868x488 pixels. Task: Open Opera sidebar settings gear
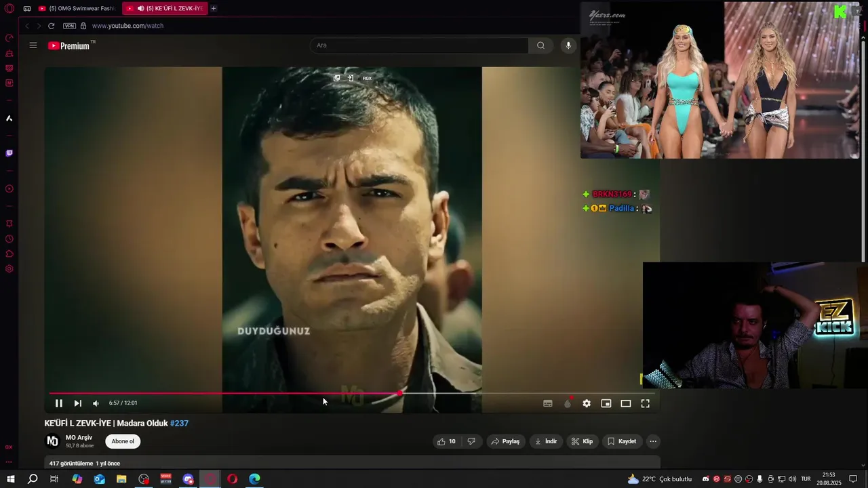pyautogui.click(x=9, y=268)
